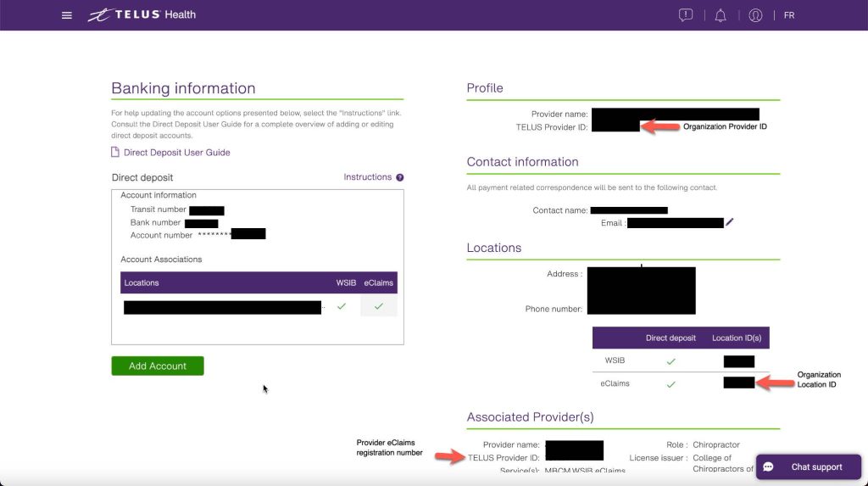Toggle the eClaims checkmark in Account Associations
868x486 pixels.
point(379,306)
